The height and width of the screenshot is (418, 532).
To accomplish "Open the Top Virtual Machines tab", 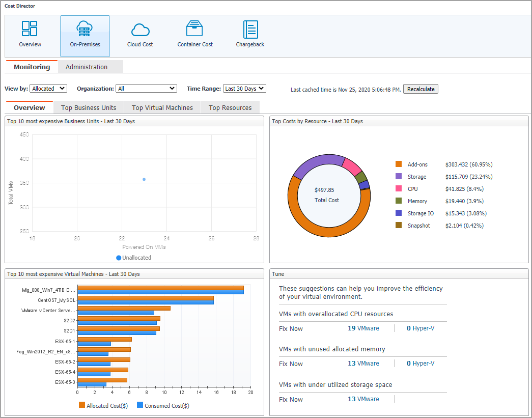I will [162, 107].
